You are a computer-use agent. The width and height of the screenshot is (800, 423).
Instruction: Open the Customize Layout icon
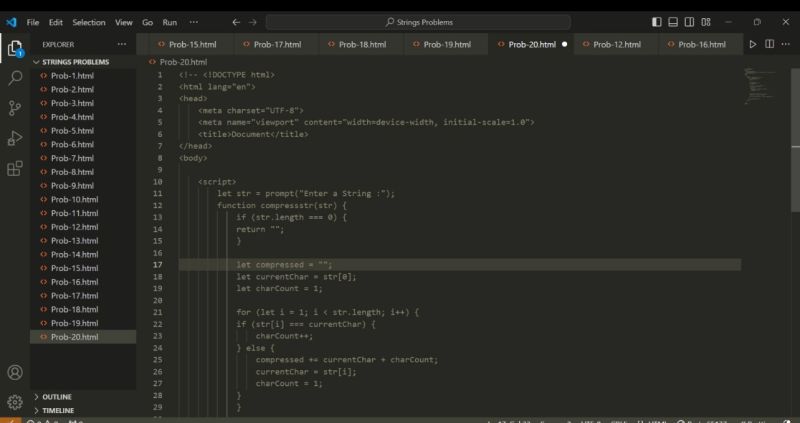coord(706,22)
